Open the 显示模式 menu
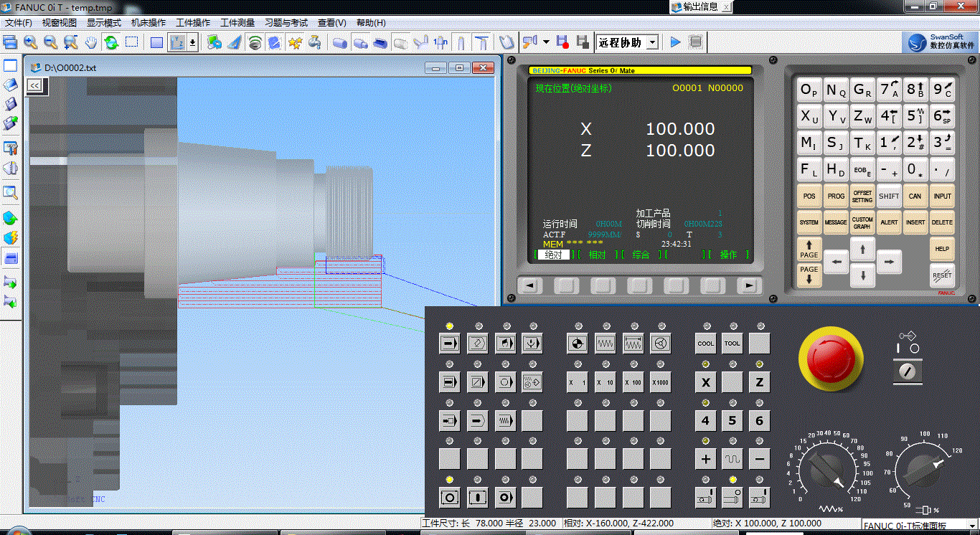The width and height of the screenshot is (980, 535). [x=104, y=23]
